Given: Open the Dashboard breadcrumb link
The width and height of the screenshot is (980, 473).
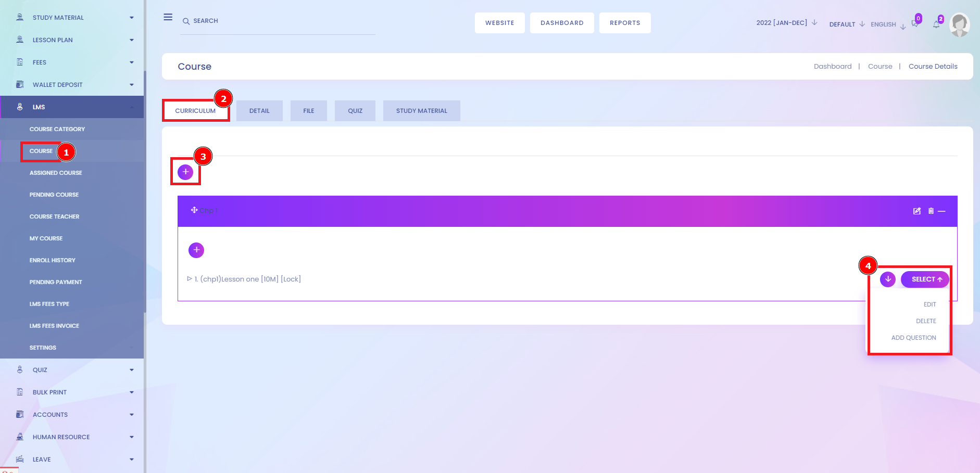Looking at the screenshot, I should tap(833, 66).
